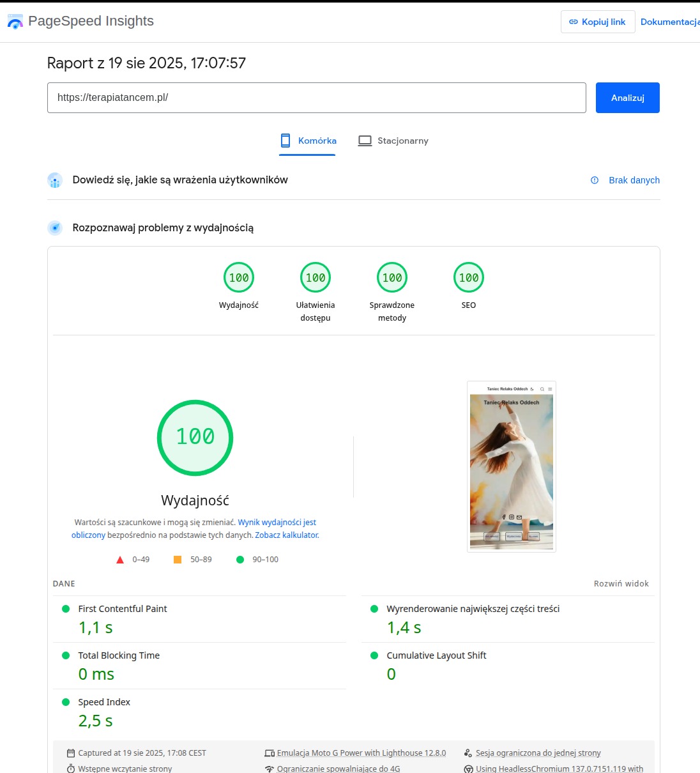Expand the view with Rozwiń widok
This screenshot has height=773, width=700.
(x=621, y=583)
